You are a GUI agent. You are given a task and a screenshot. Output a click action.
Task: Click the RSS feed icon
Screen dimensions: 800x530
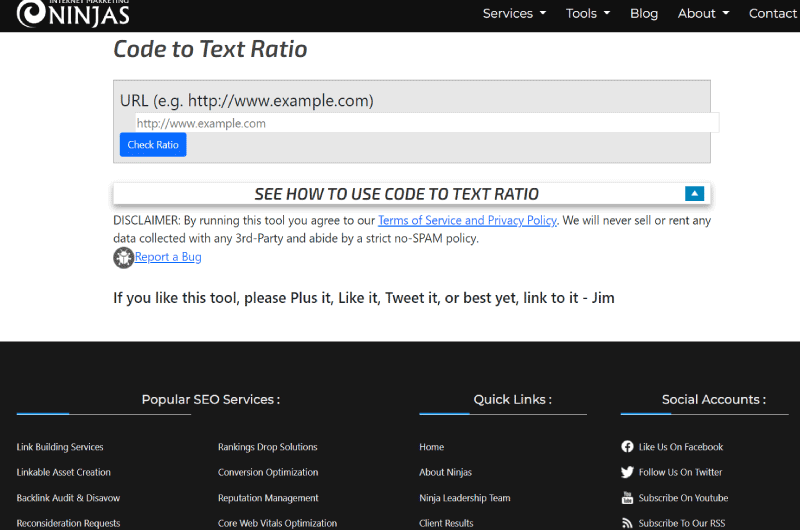coord(627,523)
